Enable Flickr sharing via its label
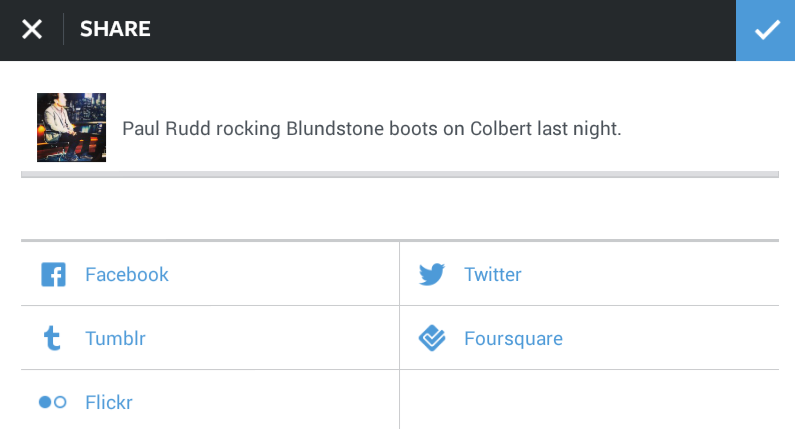 click(x=109, y=403)
